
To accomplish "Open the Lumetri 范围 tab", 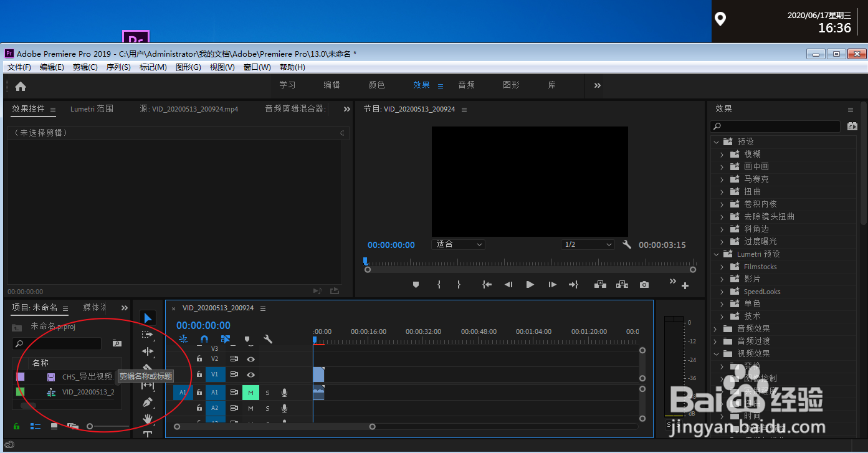I will [x=92, y=109].
